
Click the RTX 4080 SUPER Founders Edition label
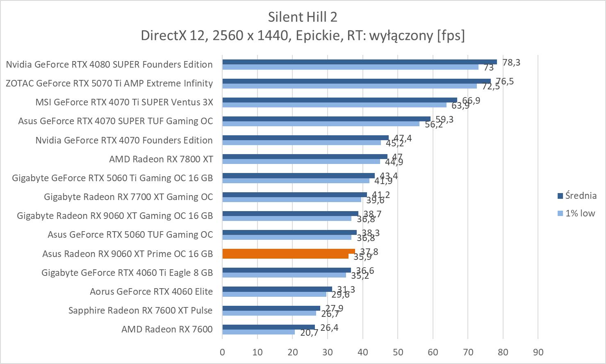[109, 64]
